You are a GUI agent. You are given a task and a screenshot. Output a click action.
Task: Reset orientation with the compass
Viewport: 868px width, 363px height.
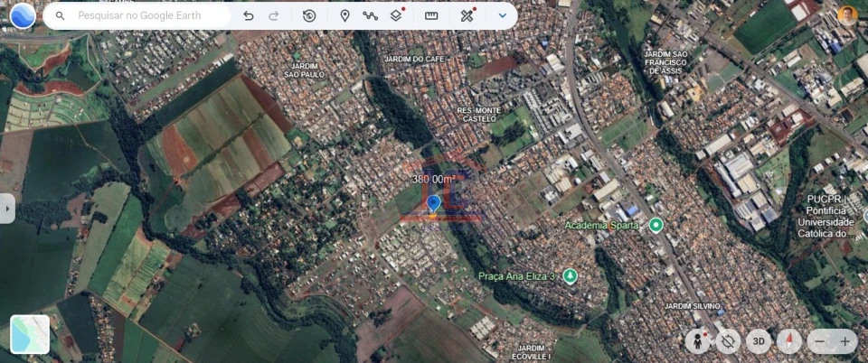pyautogui.click(x=789, y=341)
